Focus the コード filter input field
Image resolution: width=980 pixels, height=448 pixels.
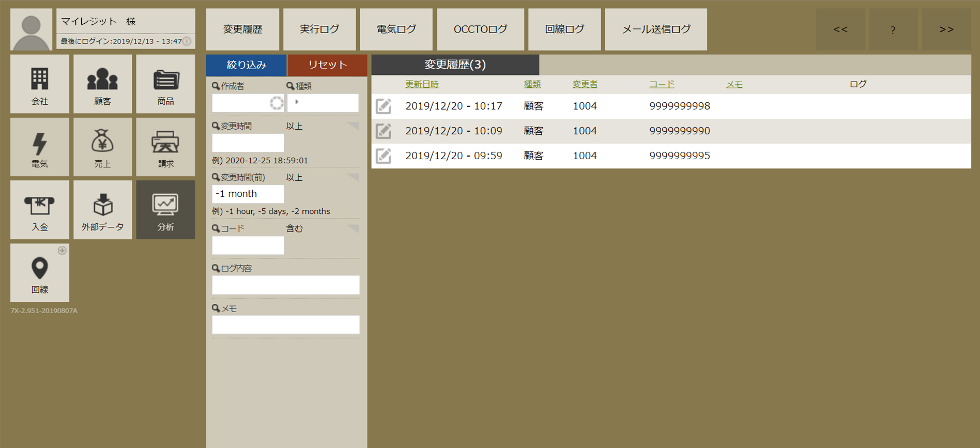point(248,245)
